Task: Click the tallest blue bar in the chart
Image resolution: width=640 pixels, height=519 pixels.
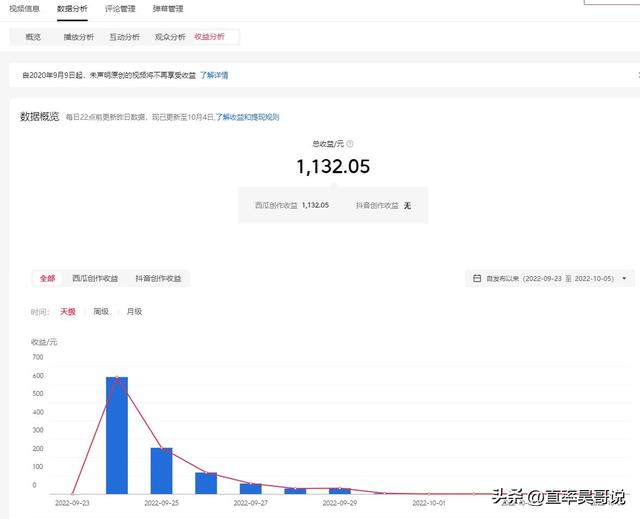Action: point(117,435)
